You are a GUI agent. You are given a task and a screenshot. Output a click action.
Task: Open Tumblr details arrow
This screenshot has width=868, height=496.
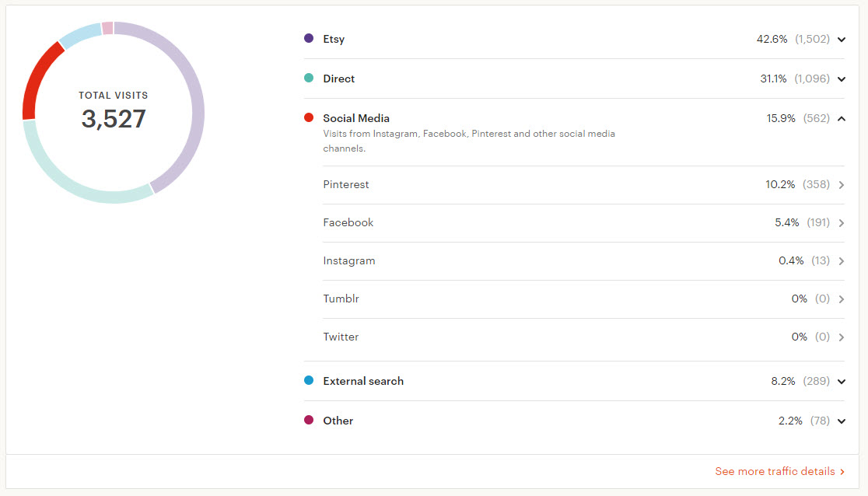click(x=842, y=299)
